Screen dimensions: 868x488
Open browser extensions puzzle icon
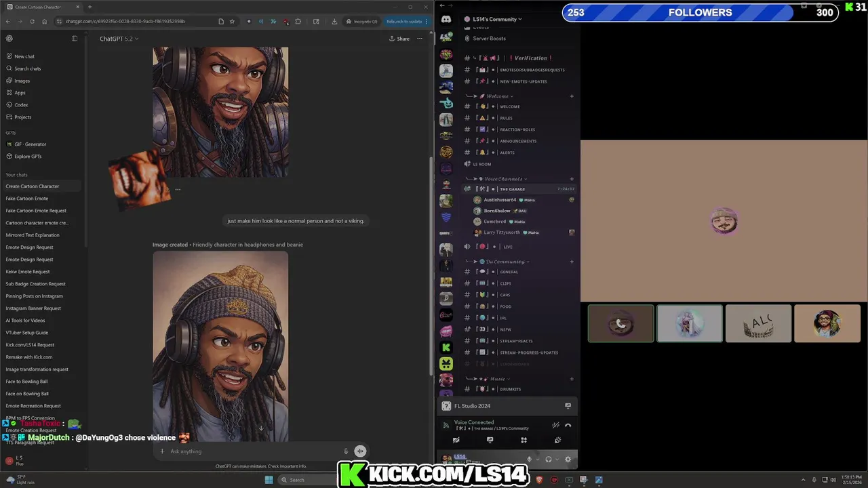(x=298, y=21)
